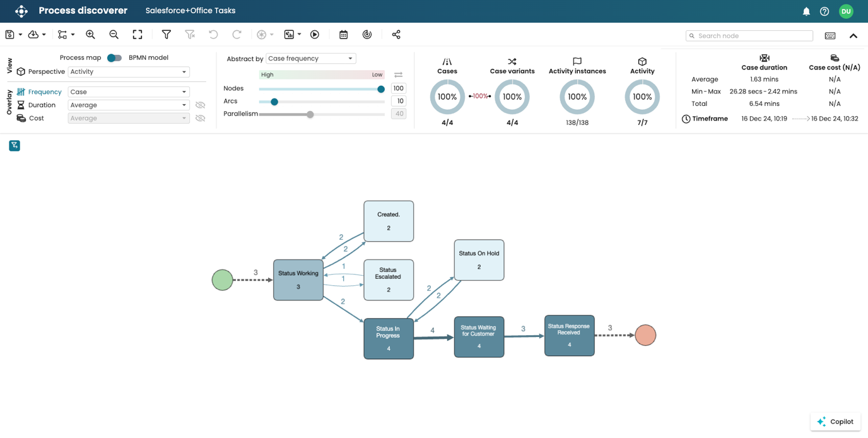Screen dimensions: 868x438
Task: Click the Cases 100% percentage circle
Action: point(447,97)
